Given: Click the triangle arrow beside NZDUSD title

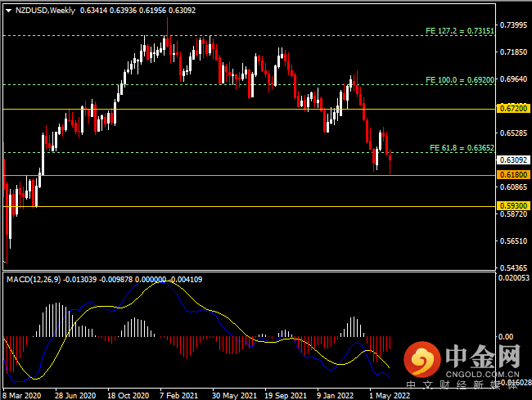Looking at the screenshot, I should coord(8,11).
